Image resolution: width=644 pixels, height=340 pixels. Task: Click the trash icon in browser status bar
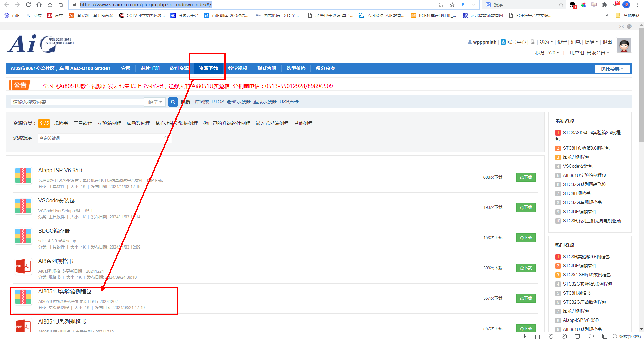(x=578, y=336)
